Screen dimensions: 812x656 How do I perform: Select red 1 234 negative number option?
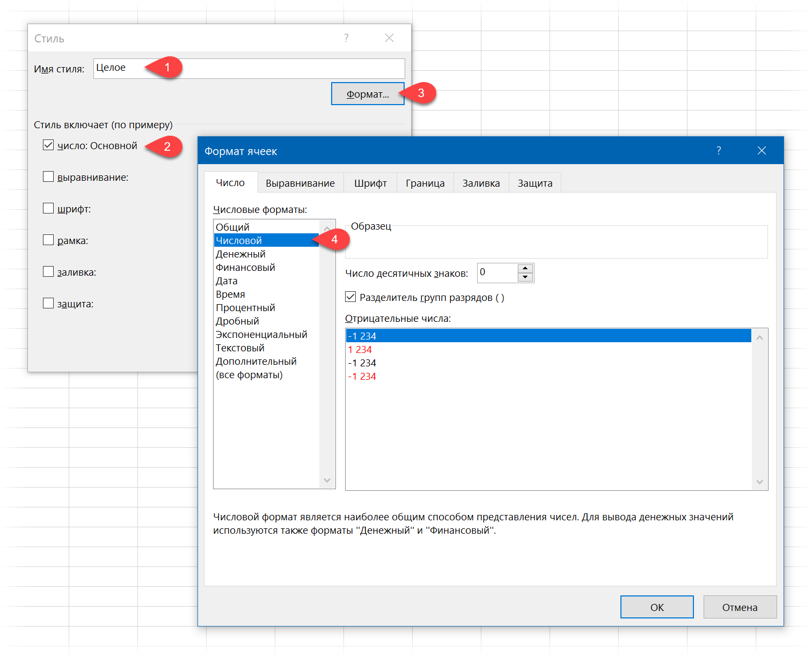coord(548,349)
